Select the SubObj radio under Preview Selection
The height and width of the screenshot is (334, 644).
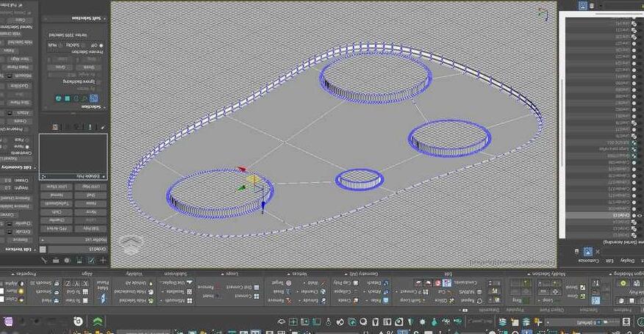pyautogui.click(x=83, y=45)
